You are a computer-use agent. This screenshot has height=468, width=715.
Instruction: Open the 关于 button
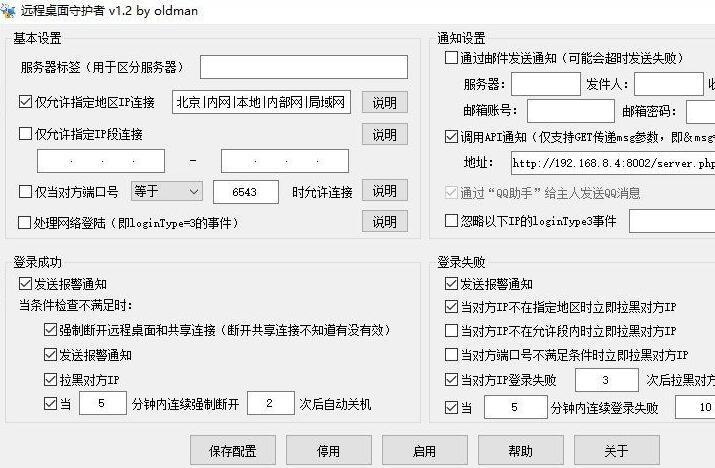pos(617,451)
